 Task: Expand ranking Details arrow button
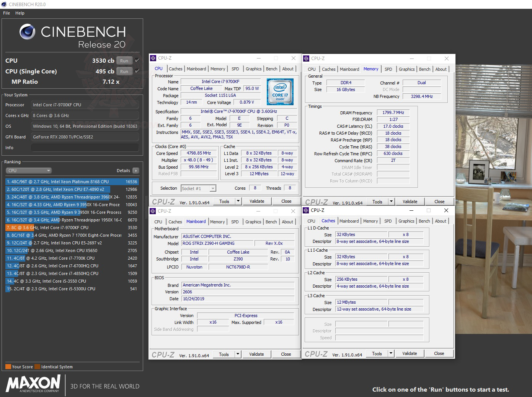pos(136,171)
